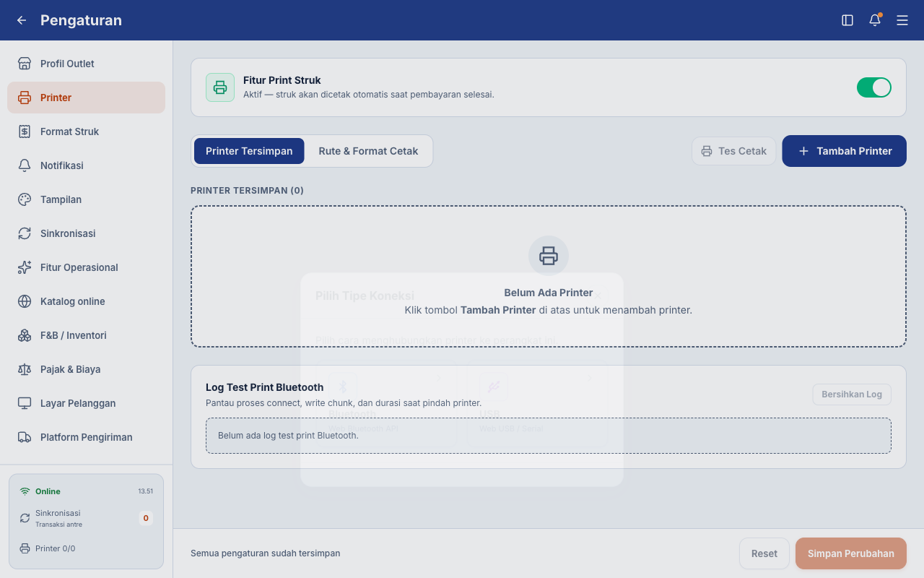924x578 pixels.
Task: Select the Printer sidebar item
Action: [x=87, y=98]
